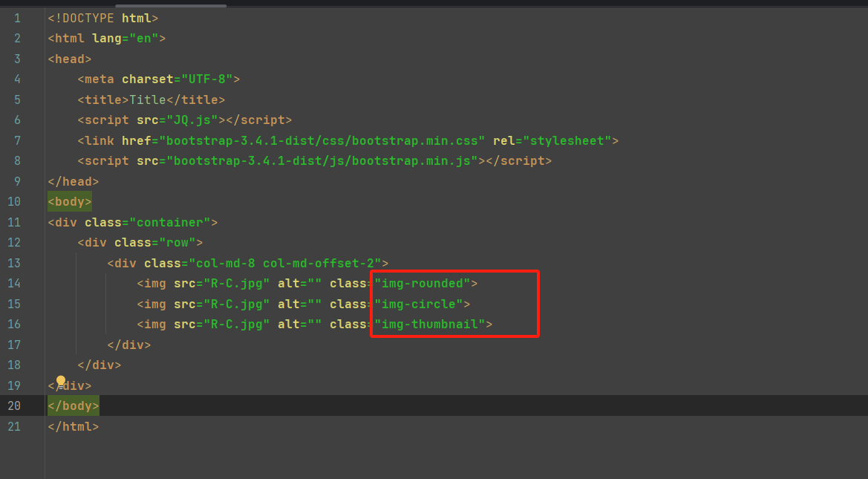868x479 pixels.
Task: Click line number 14 in gutter
Action: pyautogui.click(x=14, y=284)
